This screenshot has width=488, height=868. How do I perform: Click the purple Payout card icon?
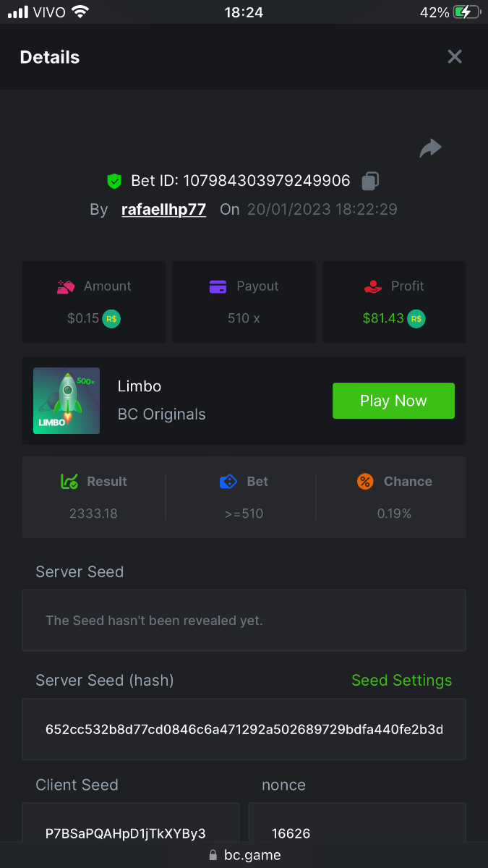coord(218,286)
